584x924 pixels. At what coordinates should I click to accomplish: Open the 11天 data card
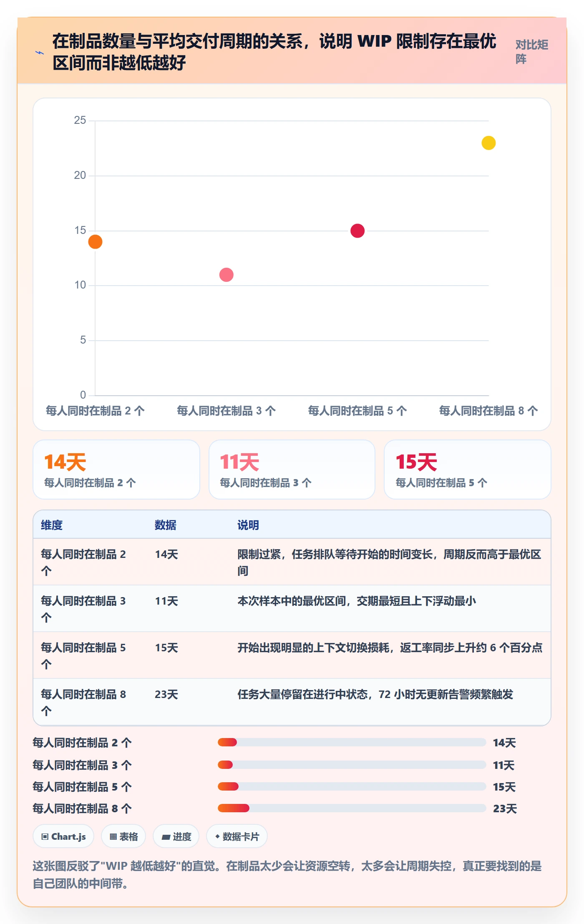(x=292, y=470)
